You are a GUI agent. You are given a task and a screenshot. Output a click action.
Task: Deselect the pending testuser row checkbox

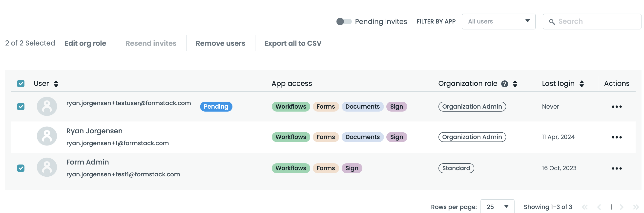coord(21,107)
